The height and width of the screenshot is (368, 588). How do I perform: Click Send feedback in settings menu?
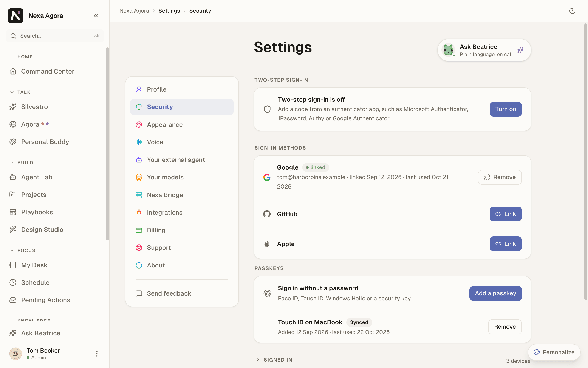[182, 293]
